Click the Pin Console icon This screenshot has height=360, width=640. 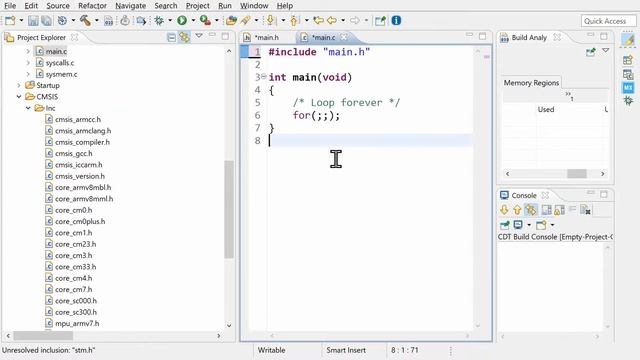click(x=504, y=225)
